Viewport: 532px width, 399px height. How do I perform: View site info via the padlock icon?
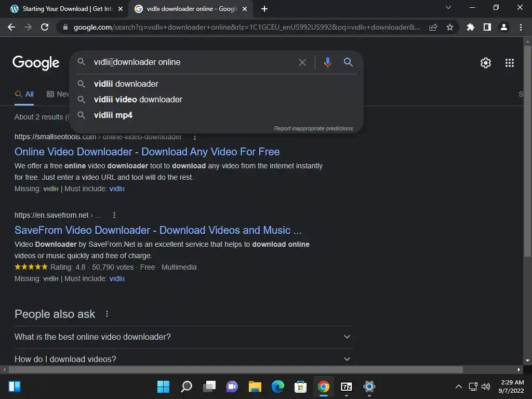[x=65, y=27]
